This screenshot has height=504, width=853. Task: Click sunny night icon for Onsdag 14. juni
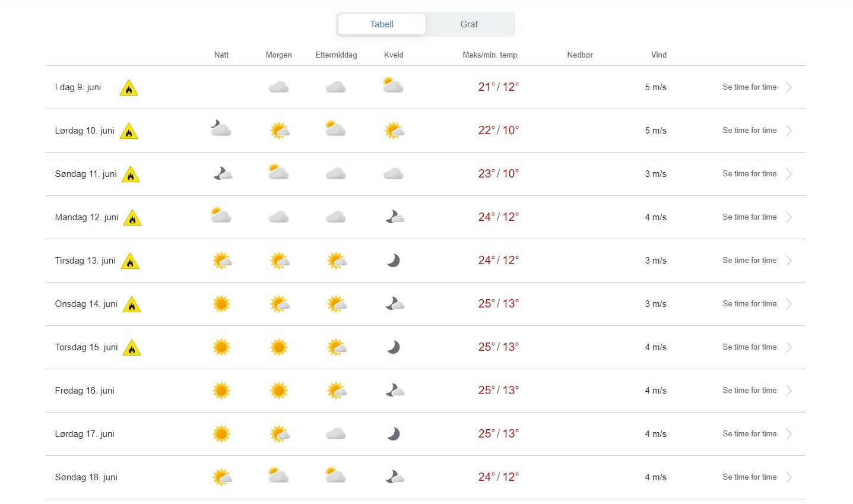[x=221, y=304]
